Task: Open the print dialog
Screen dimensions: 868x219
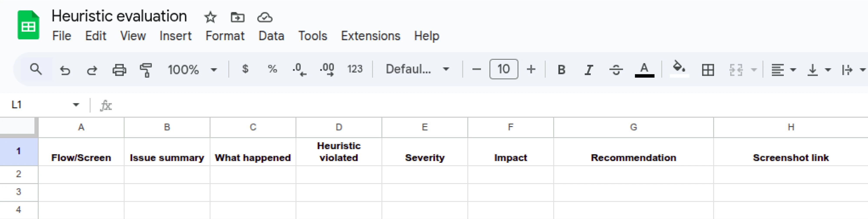Action: (x=119, y=70)
